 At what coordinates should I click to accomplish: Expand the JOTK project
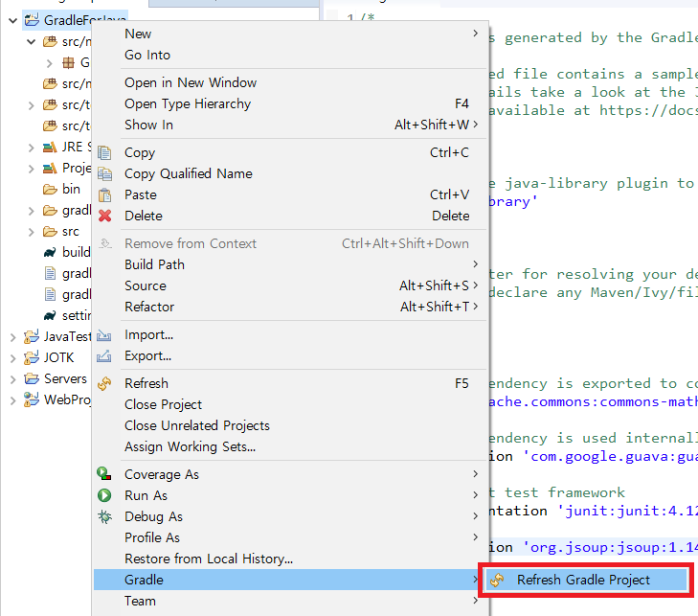pos(12,358)
